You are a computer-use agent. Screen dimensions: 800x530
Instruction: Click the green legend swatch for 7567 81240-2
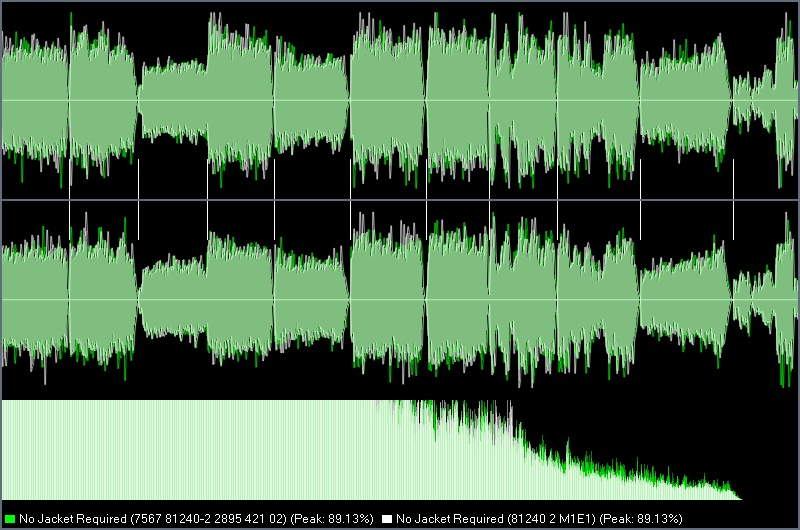click(10, 519)
